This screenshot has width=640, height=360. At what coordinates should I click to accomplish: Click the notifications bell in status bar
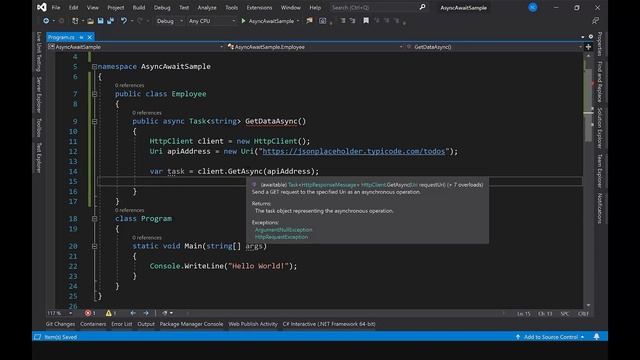point(597,337)
